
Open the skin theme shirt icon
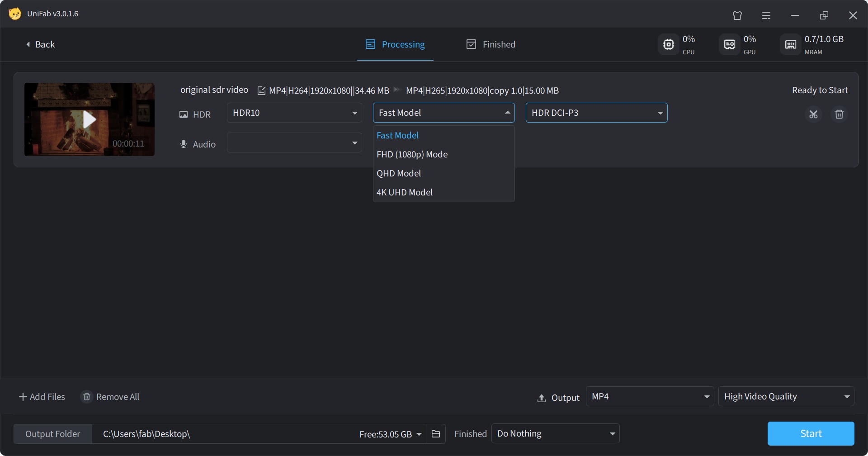pyautogui.click(x=737, y=15)
